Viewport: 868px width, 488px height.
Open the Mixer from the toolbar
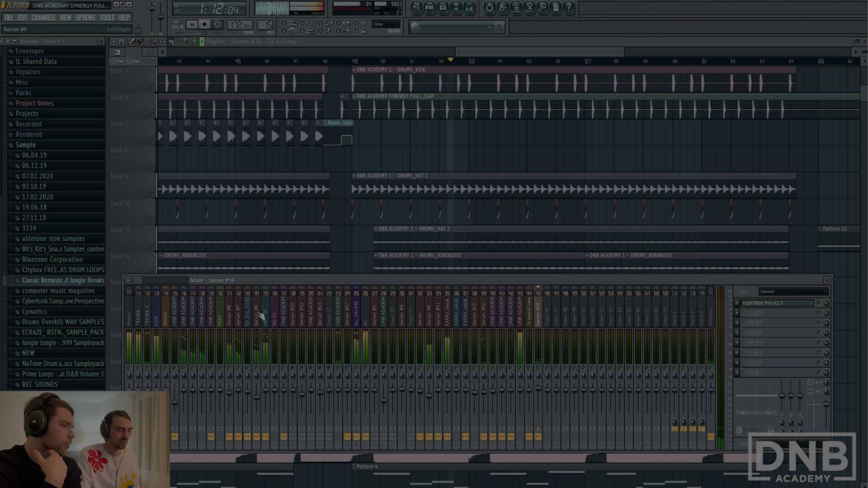point(469,7)
